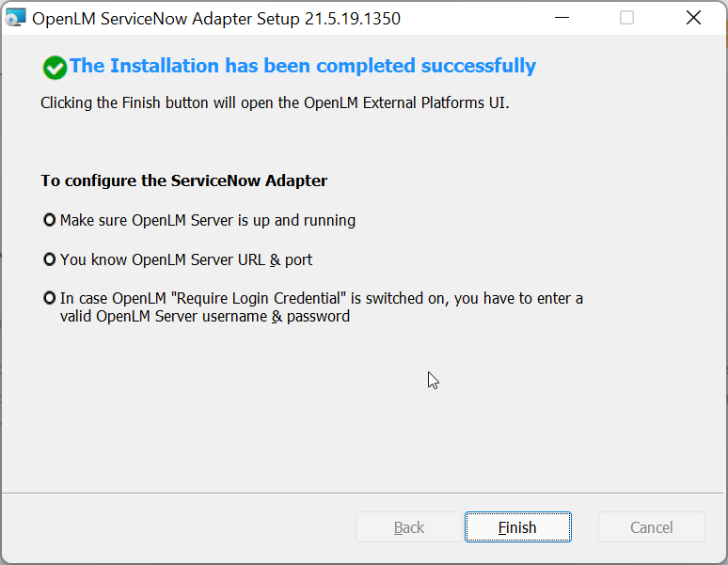This screenshot has height=565, width=728.
Task: Click bullet beside "Require Login Credential" note
Action: 50,298
